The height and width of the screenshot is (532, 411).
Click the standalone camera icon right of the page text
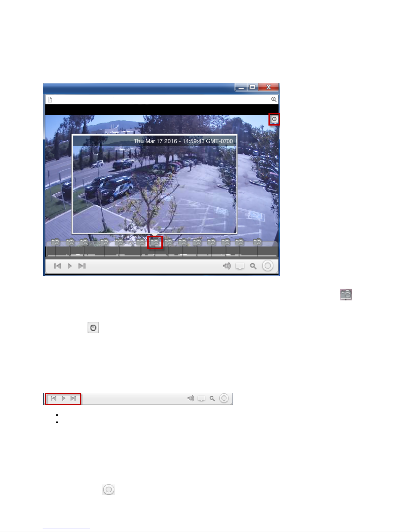coord(346,294)
